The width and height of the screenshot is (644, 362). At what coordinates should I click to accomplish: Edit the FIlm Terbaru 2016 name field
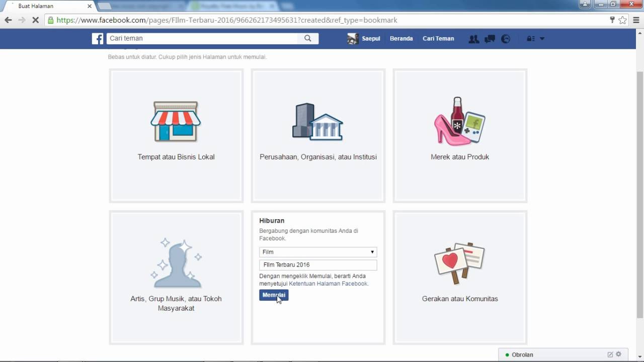point(318,265)
